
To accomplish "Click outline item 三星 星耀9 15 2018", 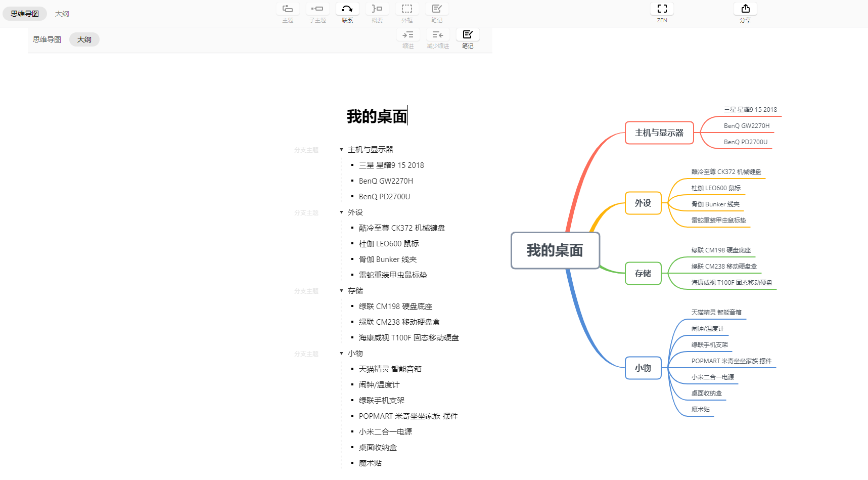I will tap(391, 165).
